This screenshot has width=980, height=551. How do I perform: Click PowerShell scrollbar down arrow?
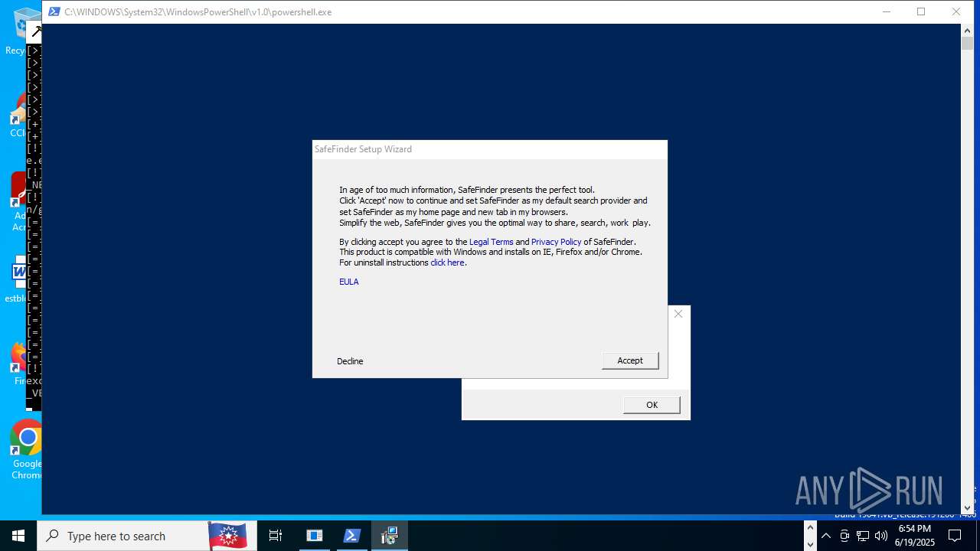click(x=968, y=507)
